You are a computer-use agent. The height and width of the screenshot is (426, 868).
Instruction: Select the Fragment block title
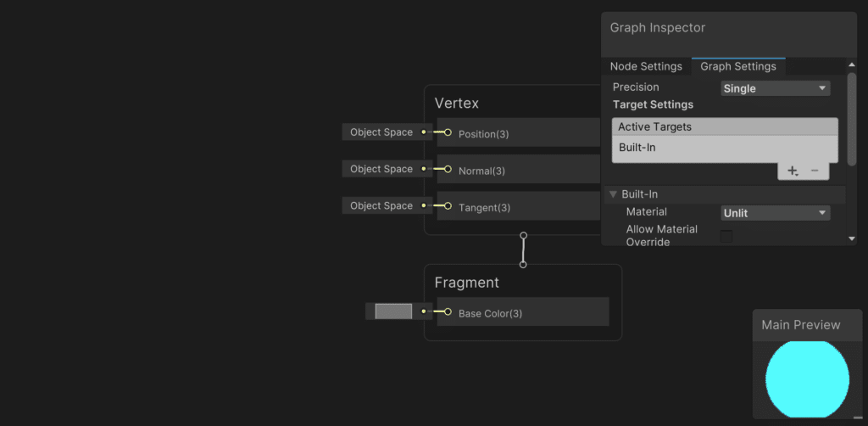click(467, 283)
